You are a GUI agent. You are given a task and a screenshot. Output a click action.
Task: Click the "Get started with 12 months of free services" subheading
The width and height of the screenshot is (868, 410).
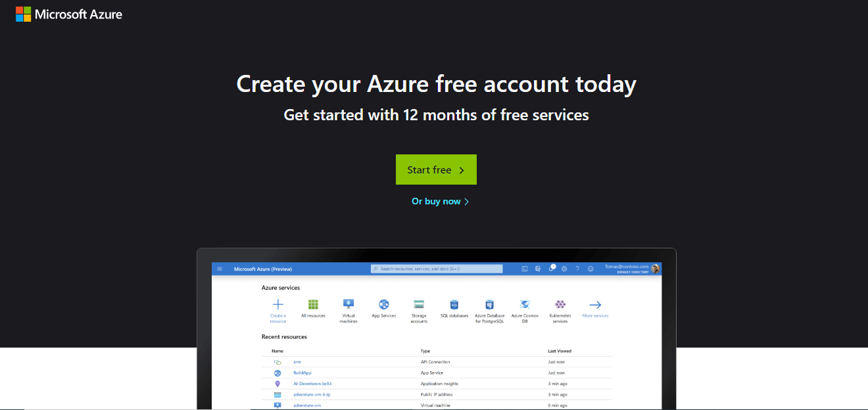[x=436, y=115]
